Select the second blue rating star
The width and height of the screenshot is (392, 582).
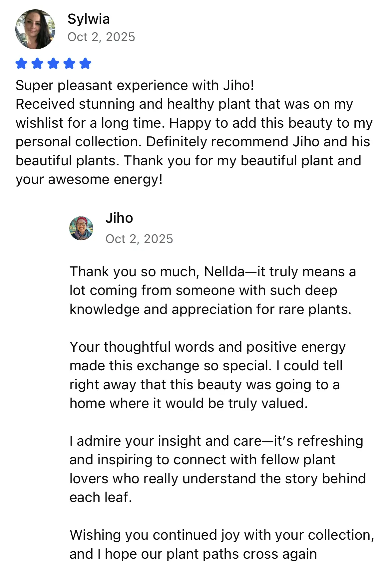(37, 63)
